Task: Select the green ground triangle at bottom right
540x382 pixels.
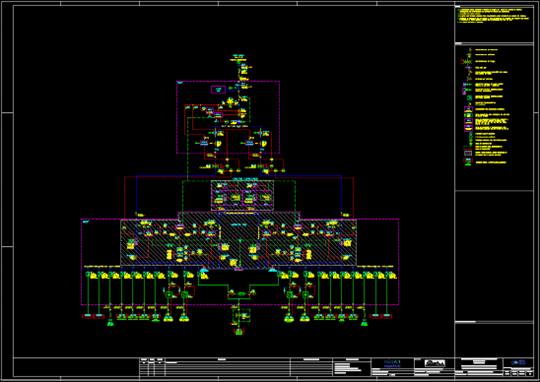Action: (x=364, y=323)
